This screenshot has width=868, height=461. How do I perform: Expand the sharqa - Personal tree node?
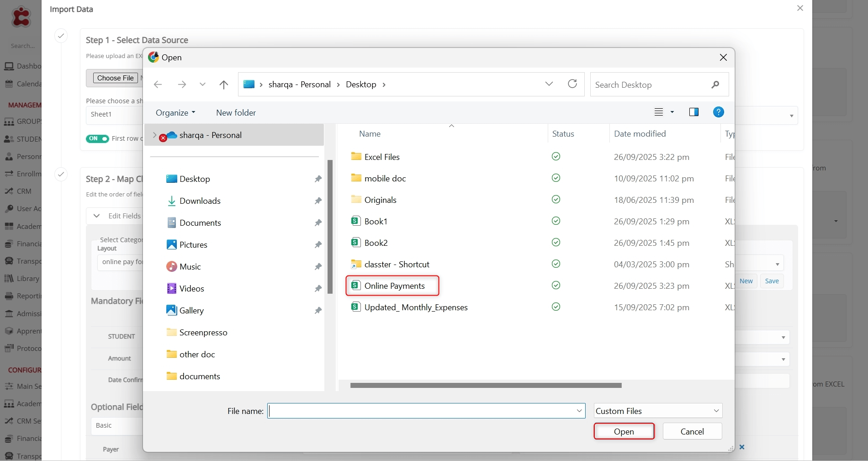coord(154,135)
